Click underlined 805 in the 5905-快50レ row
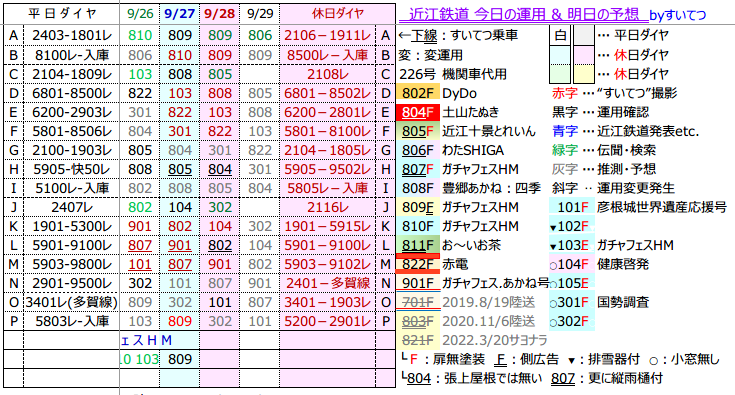The height and width of the screenshot is (395, 735). click(x=180, y=169)
